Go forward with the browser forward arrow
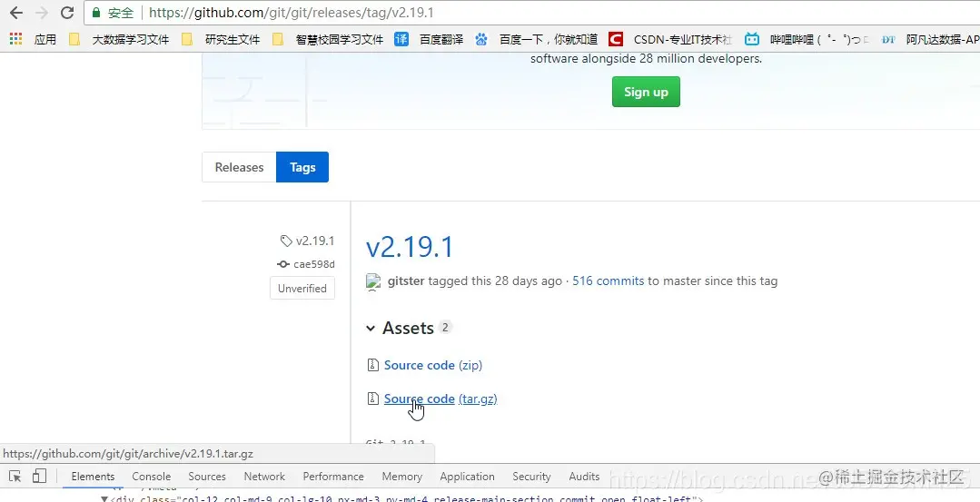 42,13
